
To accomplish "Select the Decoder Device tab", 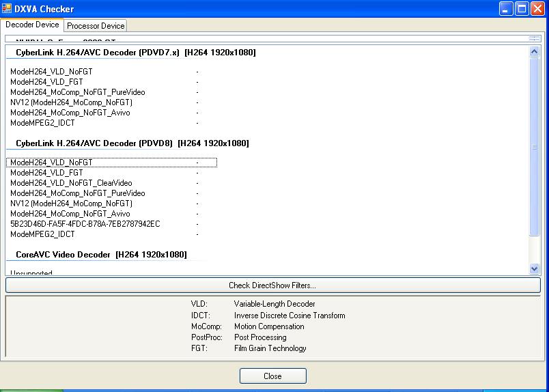I will 32,25.
